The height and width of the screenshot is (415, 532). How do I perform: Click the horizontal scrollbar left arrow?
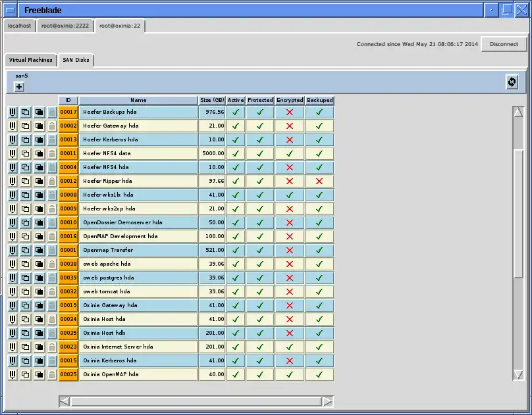(x=65, y=401)
